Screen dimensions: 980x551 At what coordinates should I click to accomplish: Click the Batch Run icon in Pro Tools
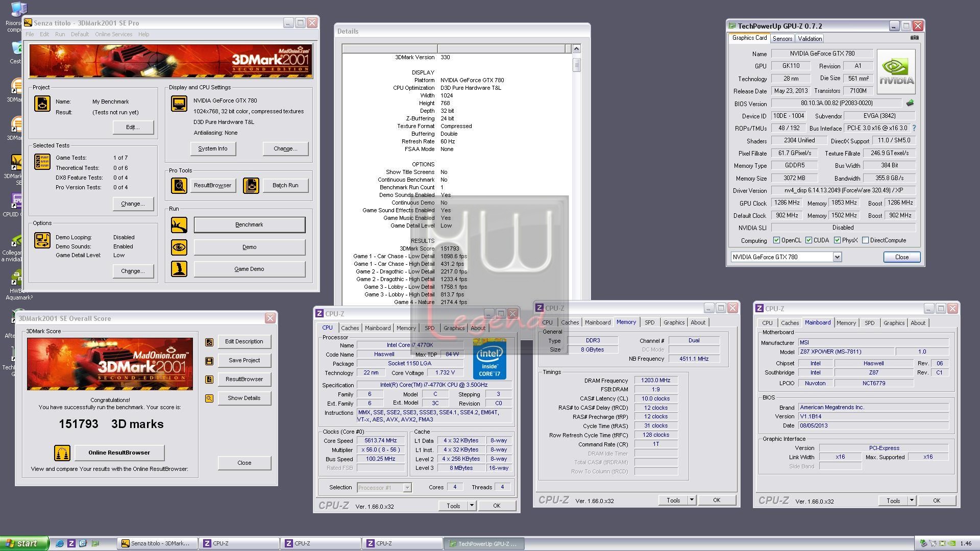pyautogui.click(x=251, y=185)
